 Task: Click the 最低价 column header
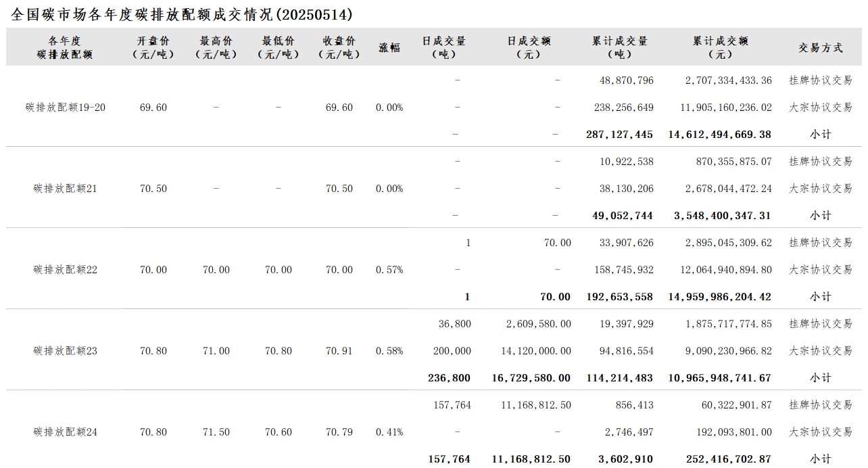coord(278,47)
